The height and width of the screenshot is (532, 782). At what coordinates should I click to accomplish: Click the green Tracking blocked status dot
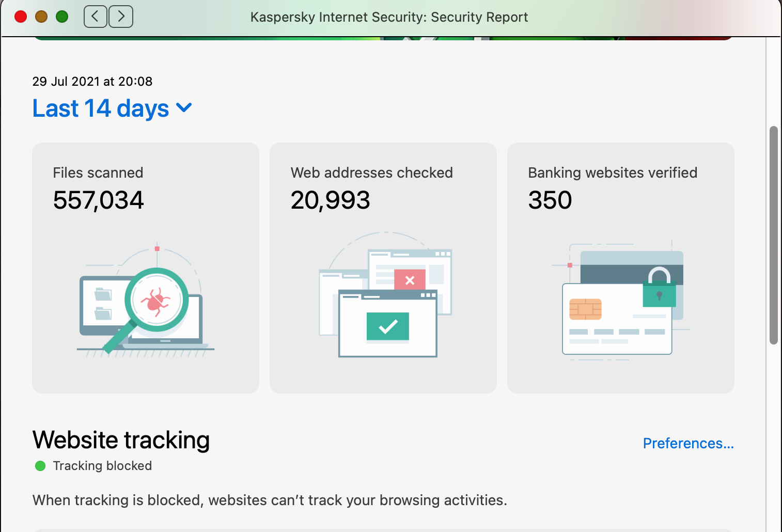(40, 466)
